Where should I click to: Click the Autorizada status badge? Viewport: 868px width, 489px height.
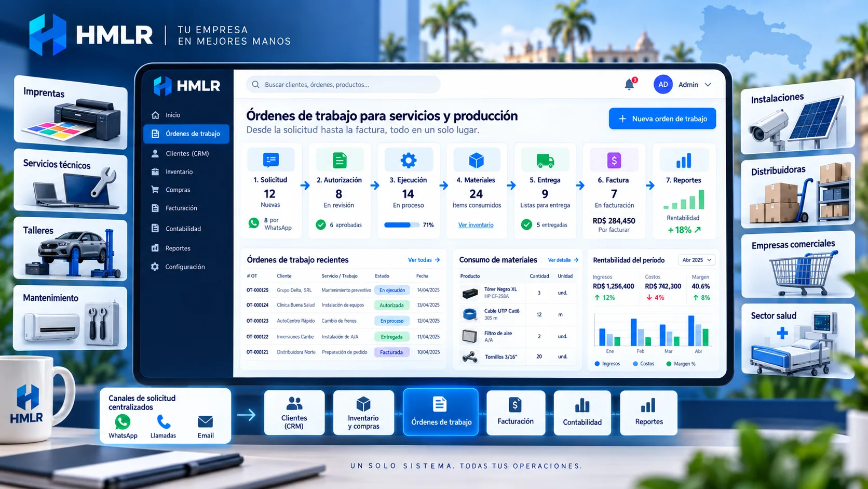(x=391, y=305)
